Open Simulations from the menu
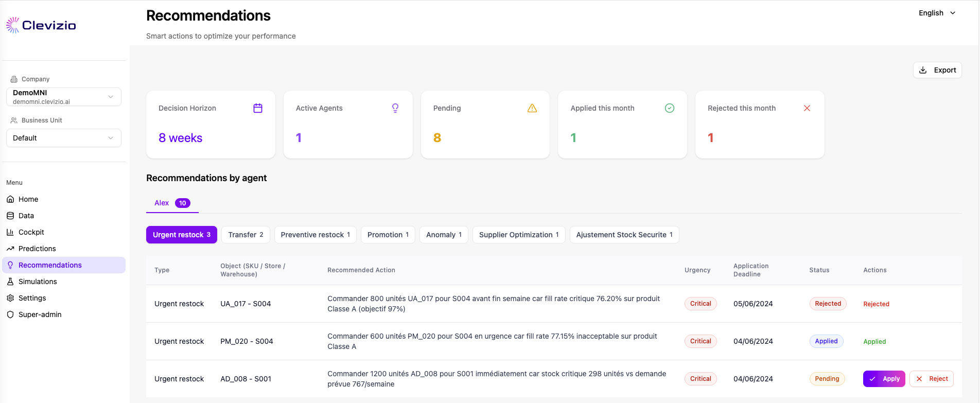 click(x=64, y=282)
